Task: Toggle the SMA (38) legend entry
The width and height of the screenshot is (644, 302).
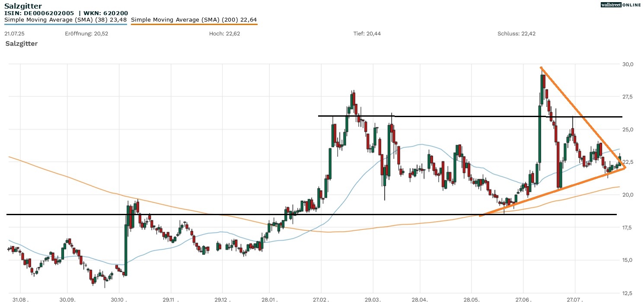Action: click(x=65, y=19)
